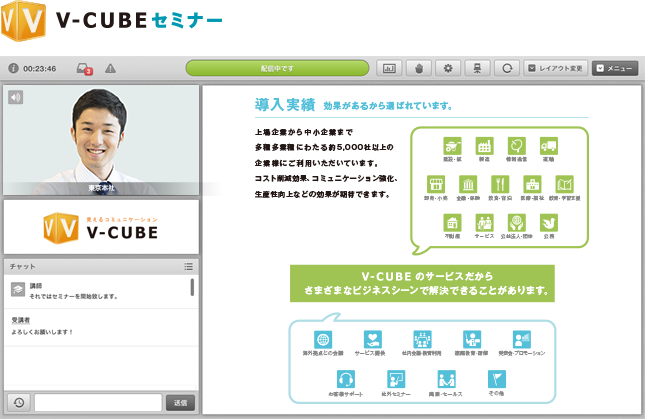
Task: Click the blue headset customer support icon
Action: (x=346, y=379)
